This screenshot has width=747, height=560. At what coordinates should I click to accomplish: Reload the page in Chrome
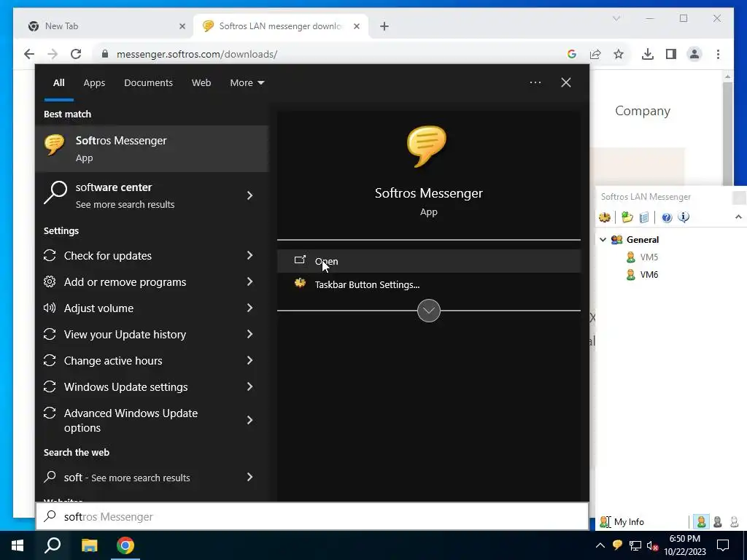coord(76,54)
